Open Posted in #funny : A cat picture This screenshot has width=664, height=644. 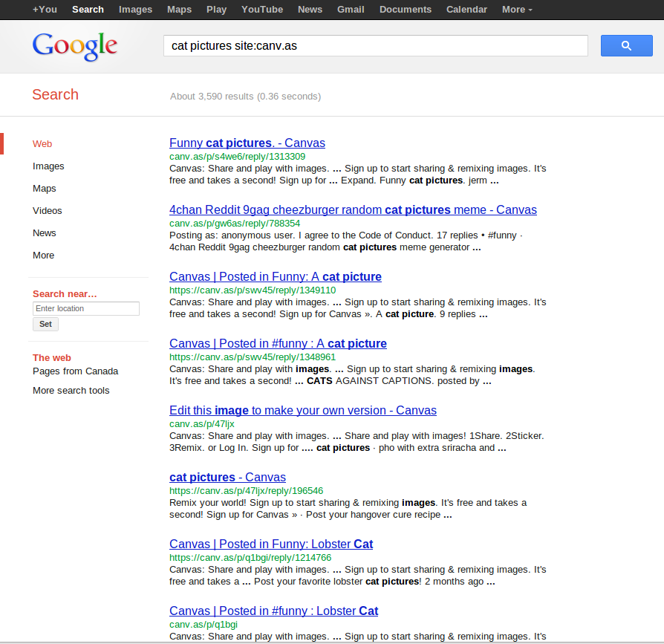(278, 344)
